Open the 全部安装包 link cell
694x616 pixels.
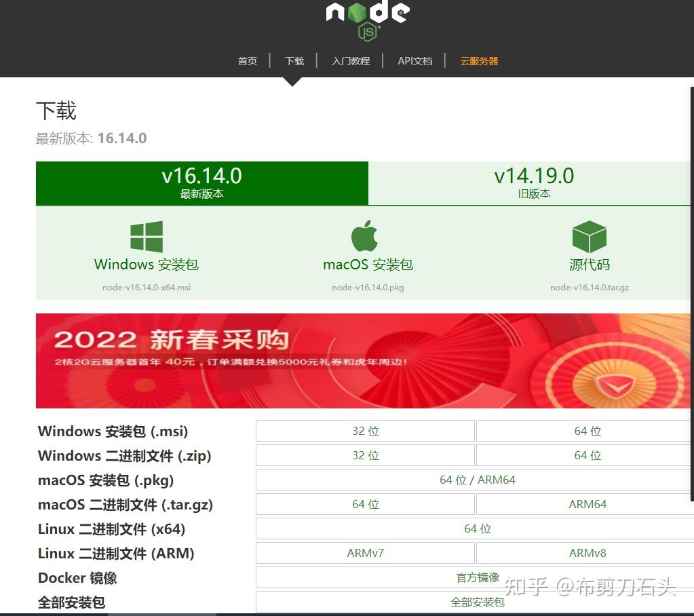(475, 601)
